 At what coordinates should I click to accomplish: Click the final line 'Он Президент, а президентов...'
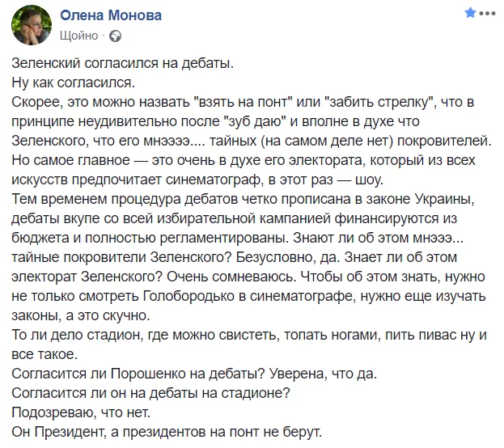pos(167,432)
